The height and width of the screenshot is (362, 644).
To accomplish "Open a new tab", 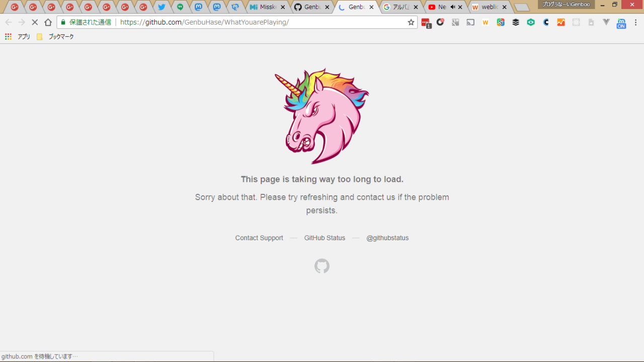I will [522, 8].
